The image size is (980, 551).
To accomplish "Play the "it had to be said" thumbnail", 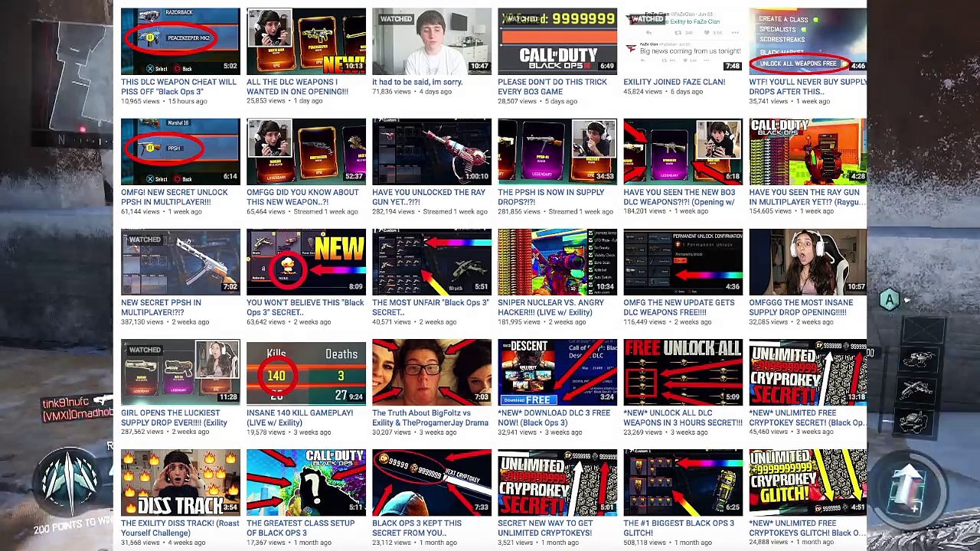I will pos(432,41).
